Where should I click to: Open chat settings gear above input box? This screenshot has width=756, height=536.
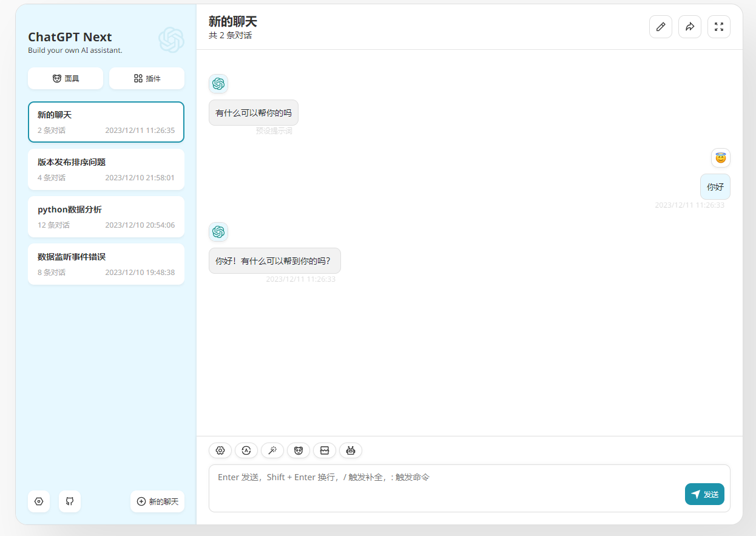pos(220,450)
